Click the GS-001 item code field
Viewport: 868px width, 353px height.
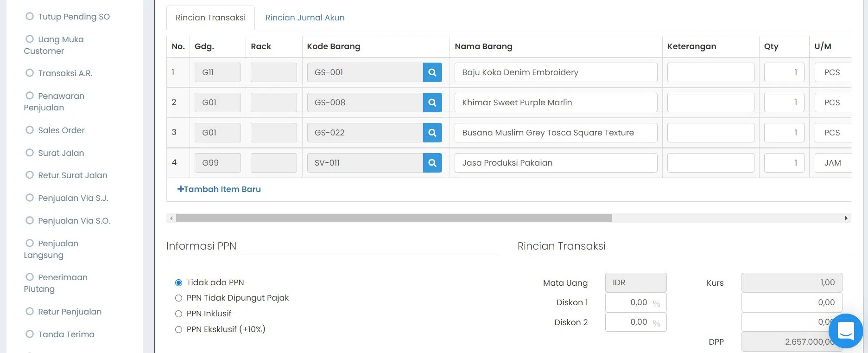click(365, 72)
